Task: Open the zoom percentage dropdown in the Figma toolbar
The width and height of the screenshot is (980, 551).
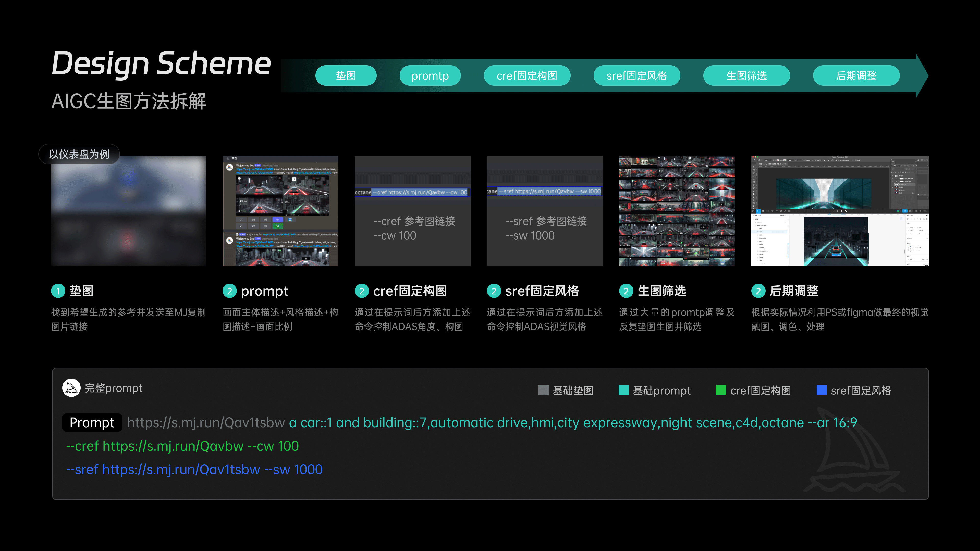Action: point(926,211)
